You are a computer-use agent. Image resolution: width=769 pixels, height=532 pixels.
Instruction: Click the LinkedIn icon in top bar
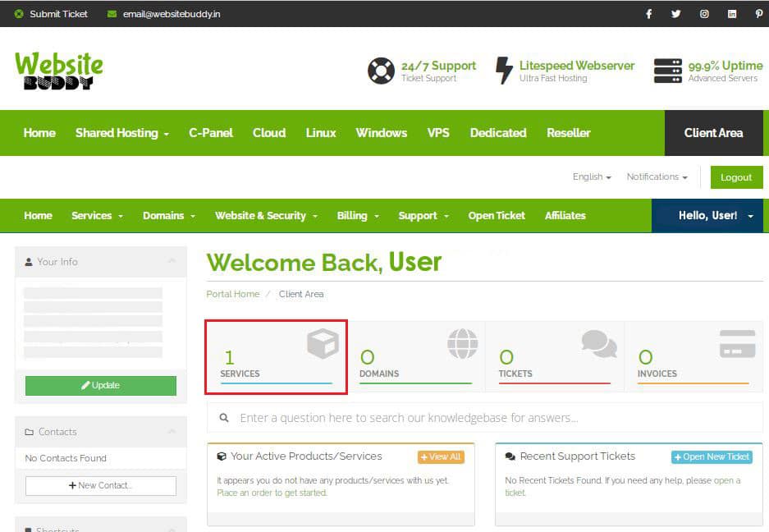(x=731, y=14)
